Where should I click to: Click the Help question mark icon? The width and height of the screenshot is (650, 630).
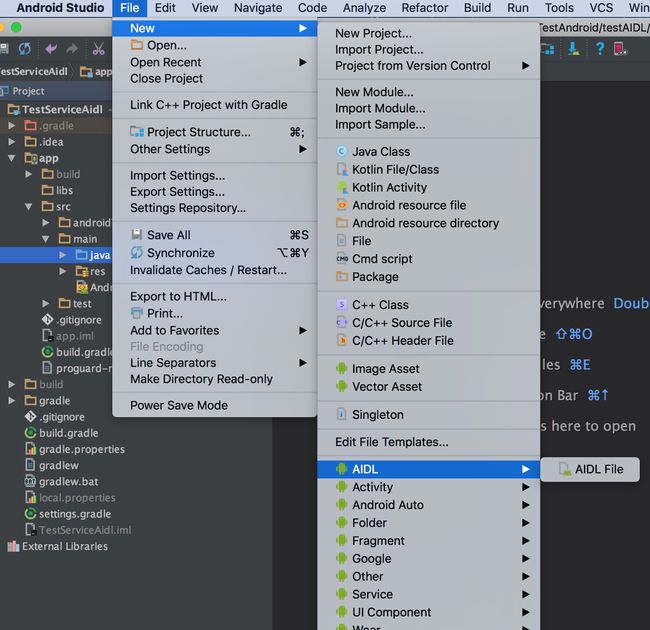pyautogui.click(x=599, y=49)
